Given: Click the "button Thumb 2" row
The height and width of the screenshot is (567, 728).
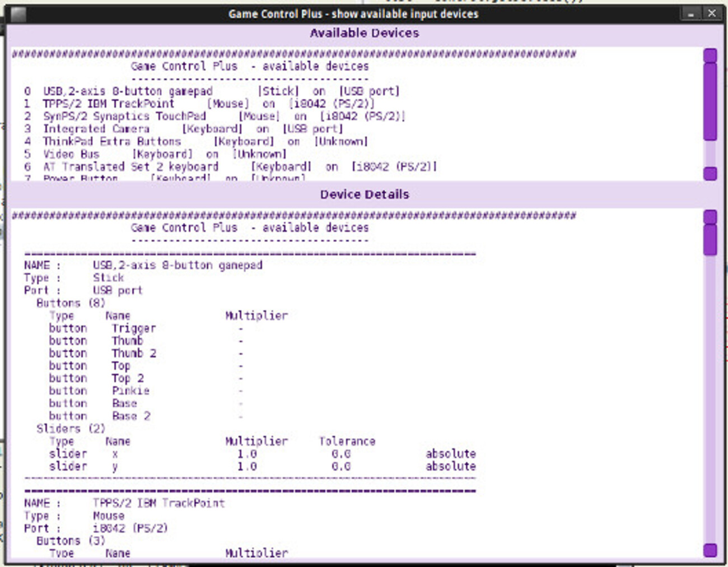Looking at the screenshot, I should (x=146, y=354).
